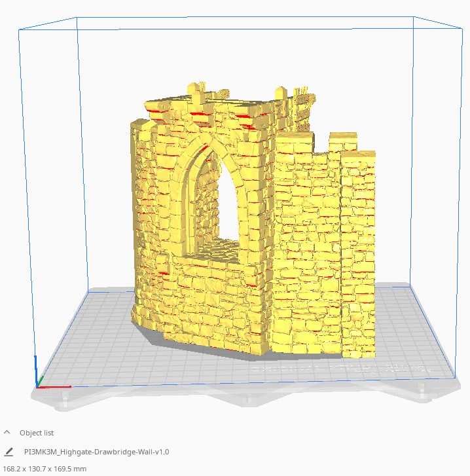Click the pencil rename icon
Image resolution: width=470 pixels, height=476 pixels.
pyautogui.click(x=9, y=452)
